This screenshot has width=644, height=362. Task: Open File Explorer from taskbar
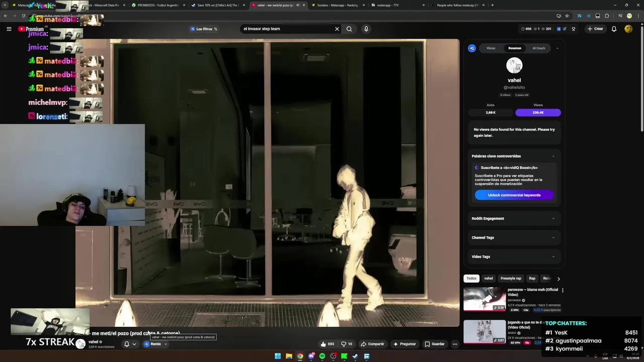tap(289, 356)
